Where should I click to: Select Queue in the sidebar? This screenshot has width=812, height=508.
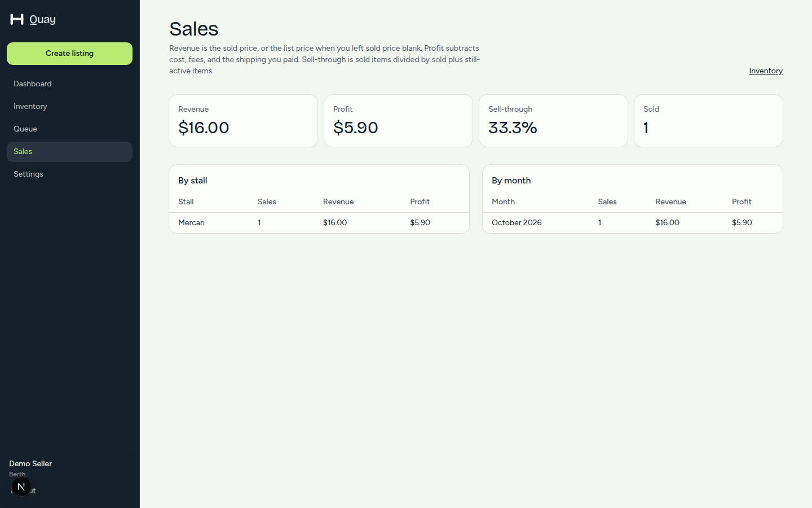coord(69,129)
